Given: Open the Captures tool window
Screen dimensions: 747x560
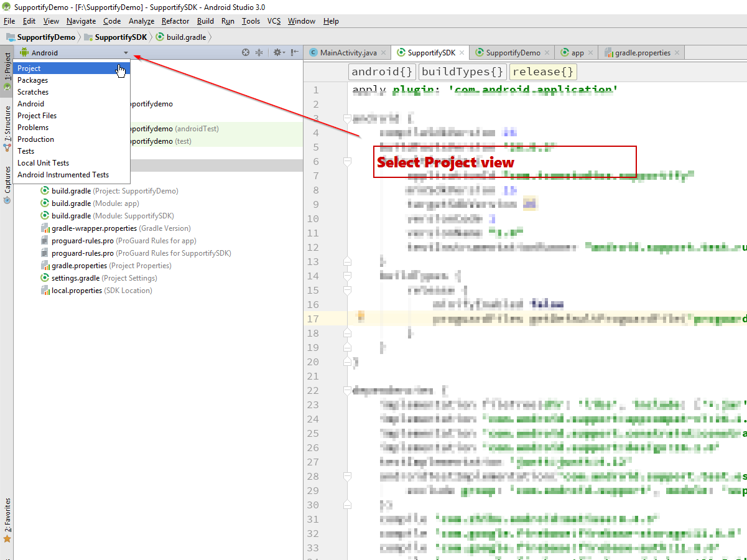Looking at the screenshot, I should (x=7, y=184).
